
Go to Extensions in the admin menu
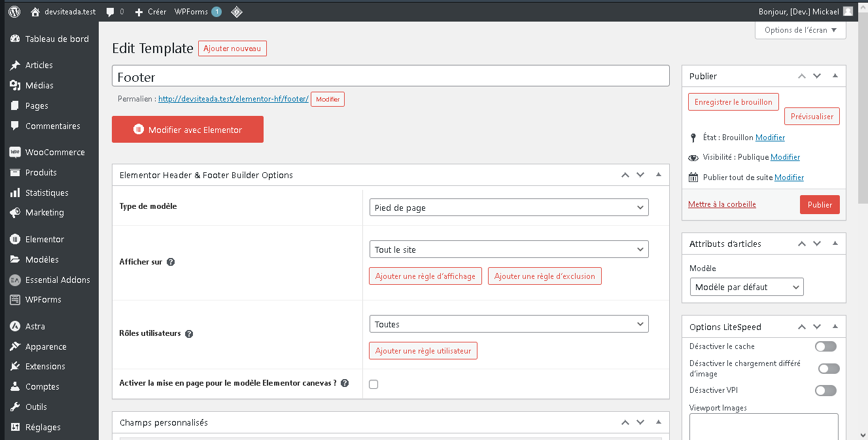coord(45,366)
